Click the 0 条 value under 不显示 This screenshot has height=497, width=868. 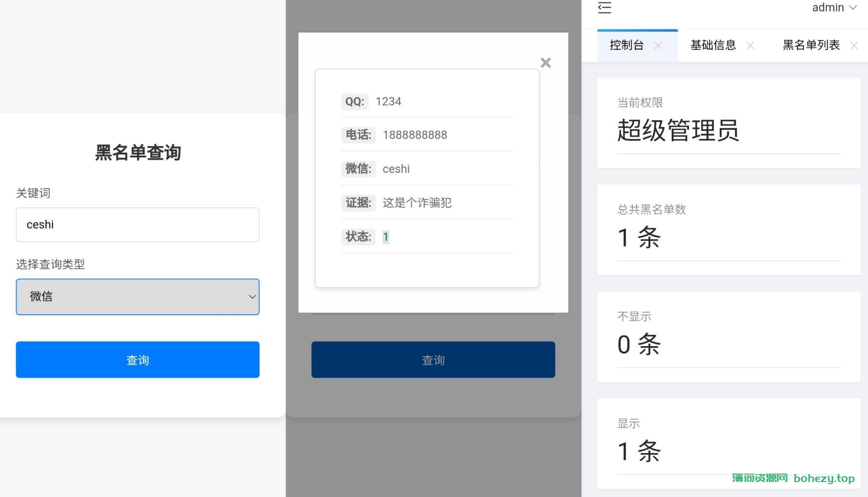tap(639, 344)
